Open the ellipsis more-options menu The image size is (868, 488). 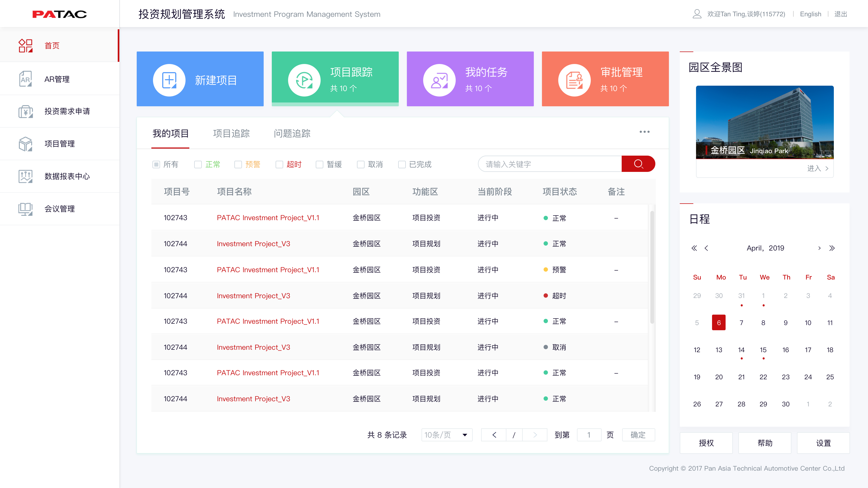click(644, 132)
